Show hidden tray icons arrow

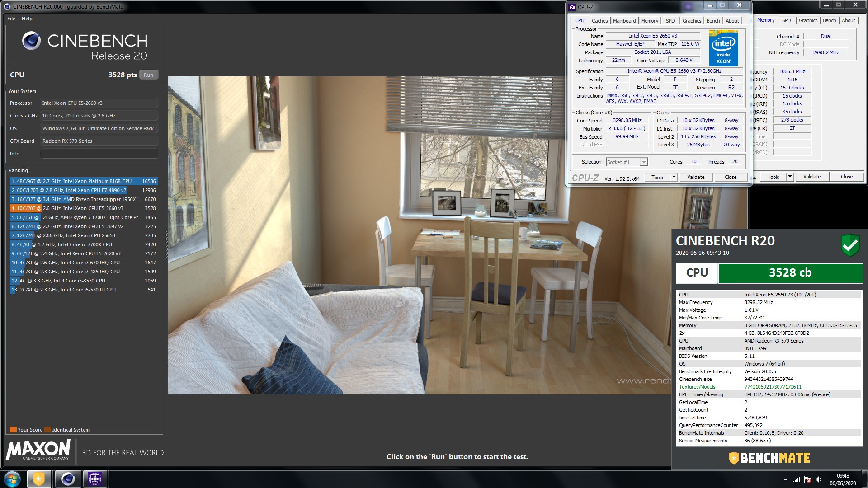785,479
